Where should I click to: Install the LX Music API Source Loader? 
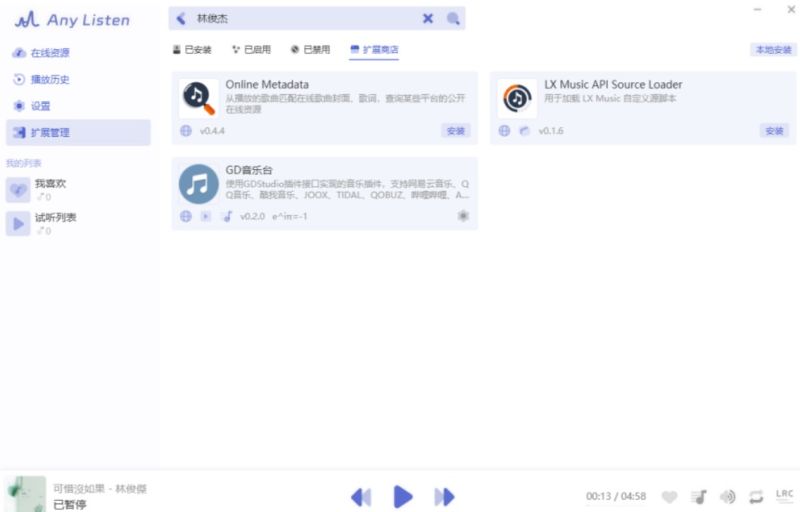click(774, 131)
